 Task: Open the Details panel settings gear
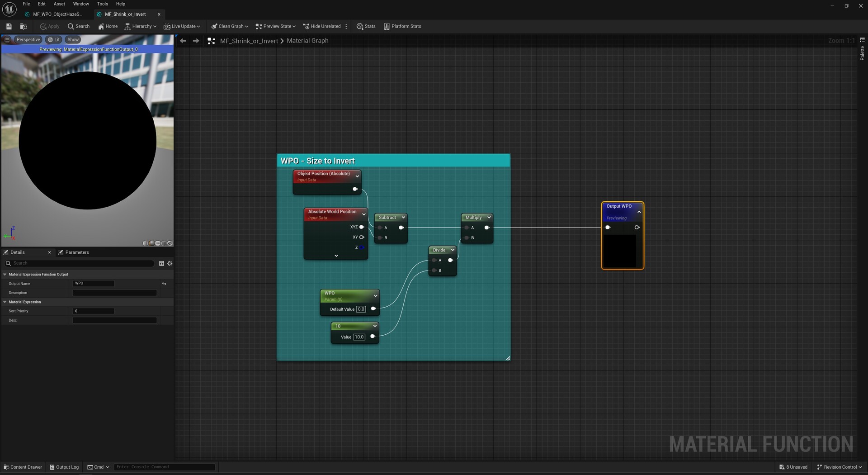(170, 263)
